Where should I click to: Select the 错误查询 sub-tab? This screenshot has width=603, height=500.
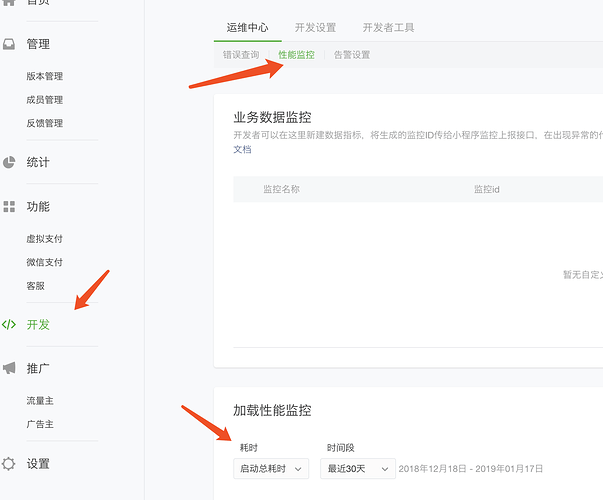point(241,55)
